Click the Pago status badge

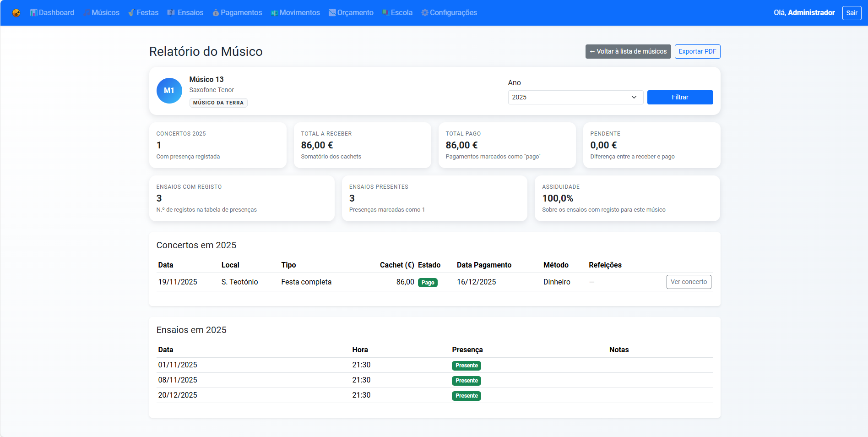tap(428, 283)
